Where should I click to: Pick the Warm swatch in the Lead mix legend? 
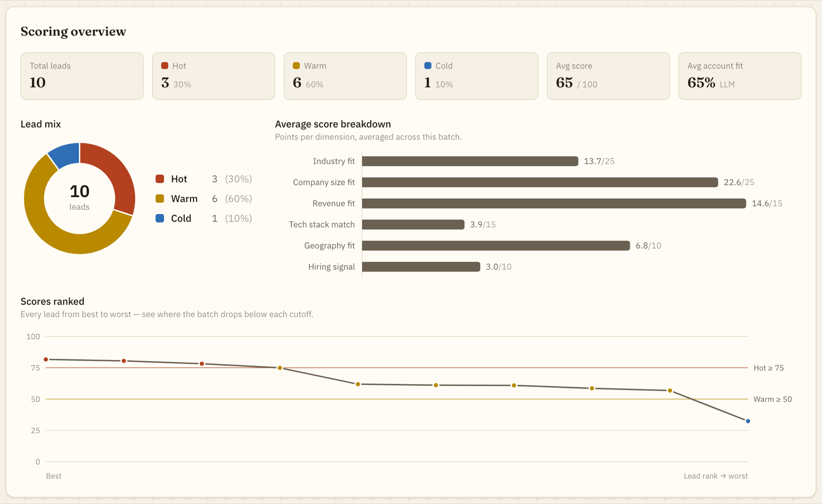(160, 198)
